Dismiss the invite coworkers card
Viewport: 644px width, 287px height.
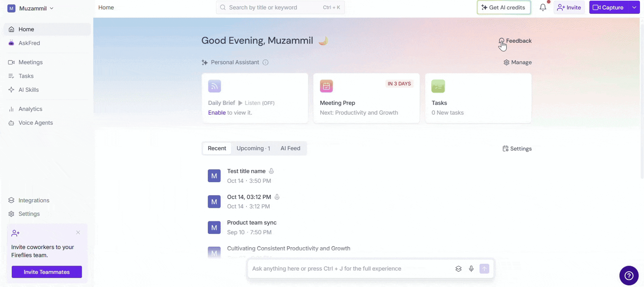(x=78, y=232)
